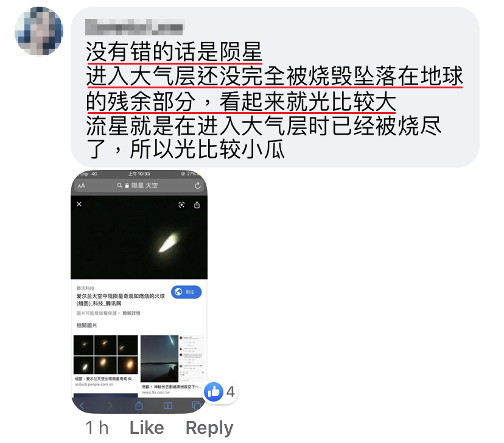
Task: Tap the blue 前往 visit button
Action: click(x=186, y=292)
